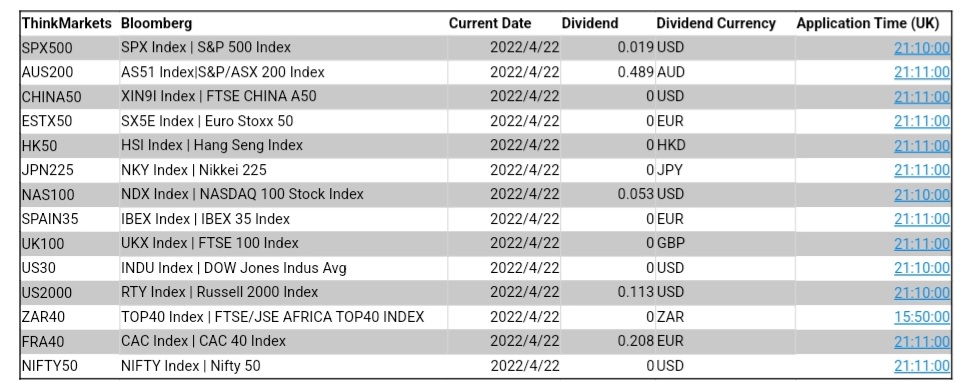Screen dimensions: 971x382
Task: Select the Bloomberg column header
Action: 157,24
